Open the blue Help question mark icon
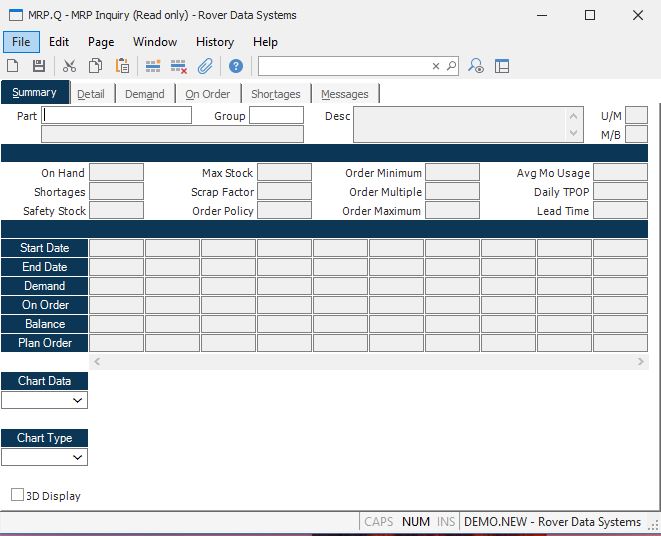The height and width of the screenshot is (536, 661). pos(236,66)
